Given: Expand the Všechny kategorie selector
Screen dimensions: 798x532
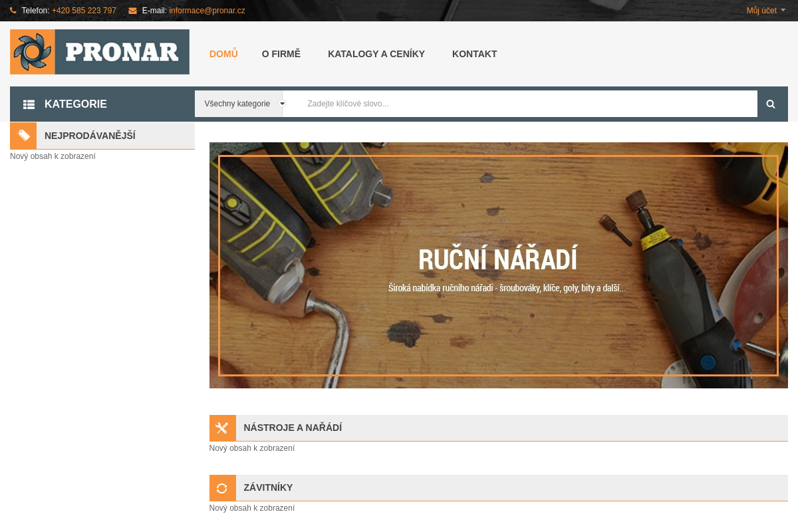Looking at the screenshot, I should click(244, 104).
